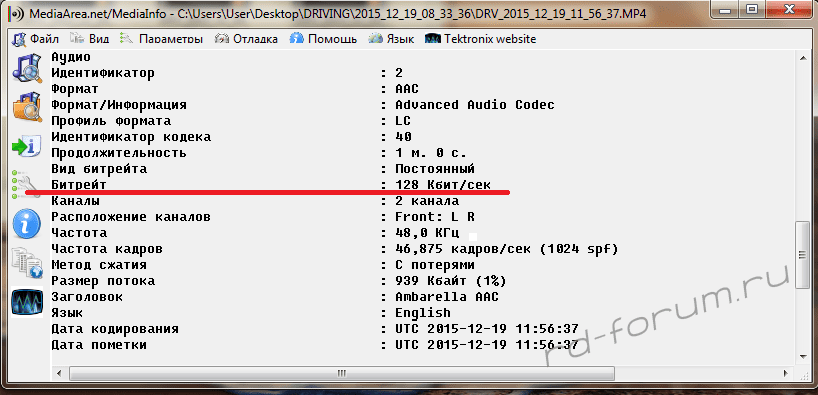Click the horizontal scrollbar right arrow

point(786,374)
